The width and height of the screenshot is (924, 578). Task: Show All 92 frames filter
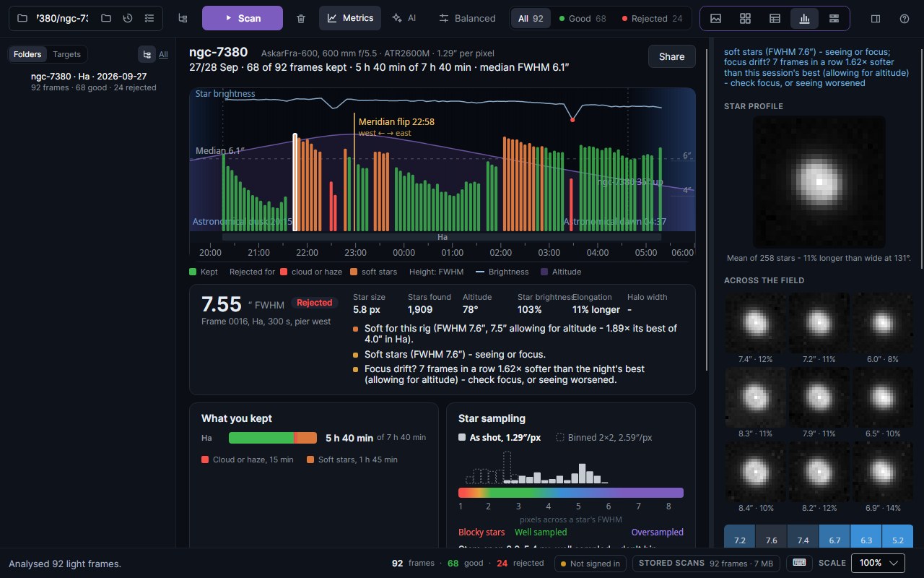pos(531,18)
